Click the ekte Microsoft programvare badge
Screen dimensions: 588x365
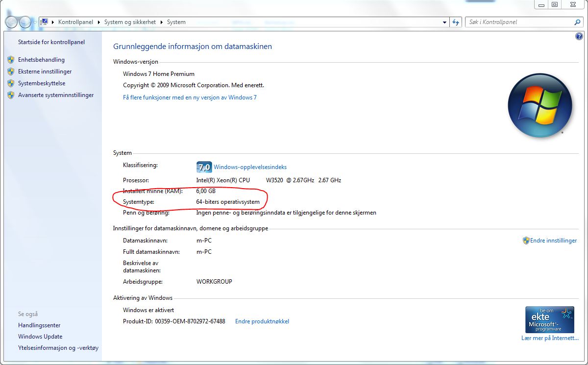tap(549, 320)
